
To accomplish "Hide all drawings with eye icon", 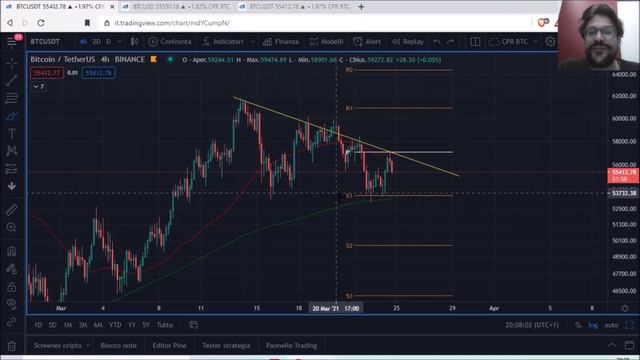I will click(x=11, y=303).
